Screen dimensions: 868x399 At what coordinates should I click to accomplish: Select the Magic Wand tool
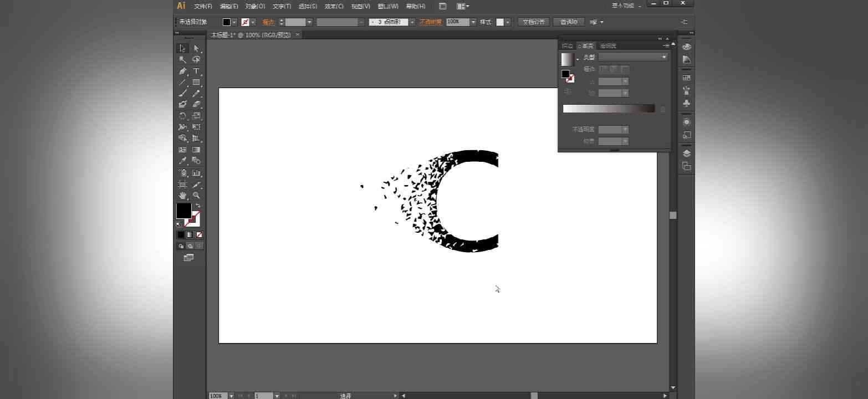coord(182,60)
